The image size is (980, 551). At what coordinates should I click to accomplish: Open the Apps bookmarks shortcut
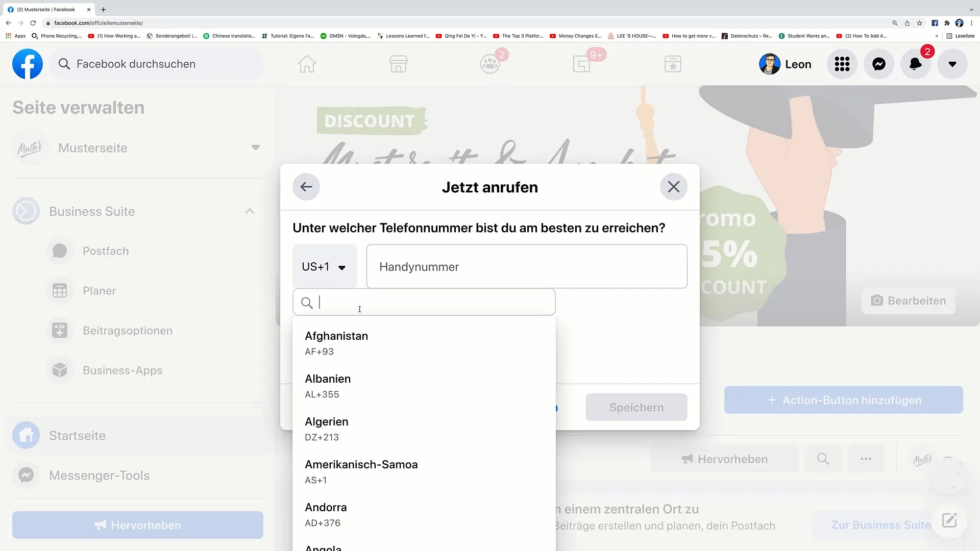coord(15,36)
